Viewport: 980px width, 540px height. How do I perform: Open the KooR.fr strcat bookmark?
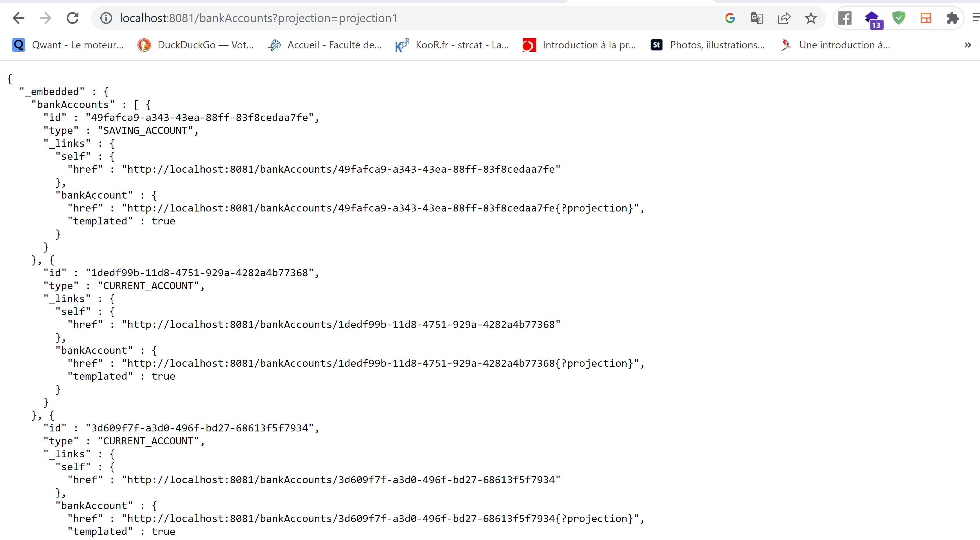(x=452, y=45)
